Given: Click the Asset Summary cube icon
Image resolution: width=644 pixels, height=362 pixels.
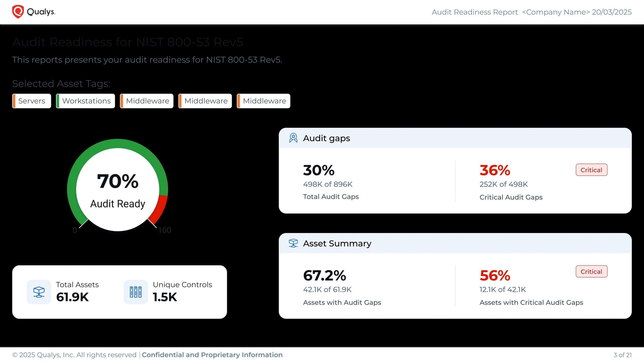Looking at the screenshot, I should pos(293,243).
